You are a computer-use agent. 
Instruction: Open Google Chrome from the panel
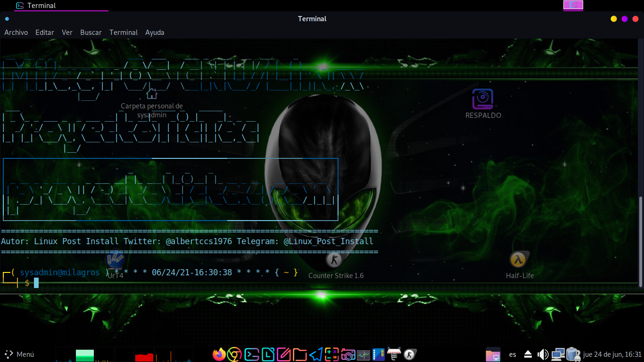click(235, 354)
